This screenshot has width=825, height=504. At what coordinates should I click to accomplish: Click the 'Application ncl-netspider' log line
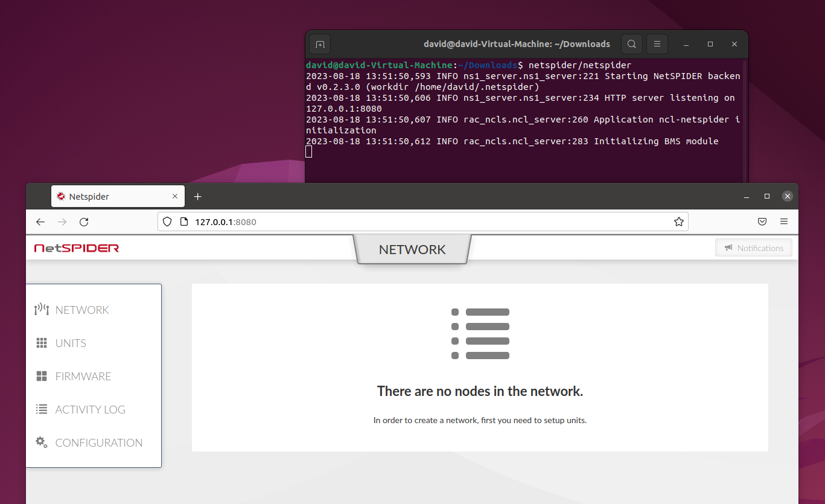pos(523,125)
